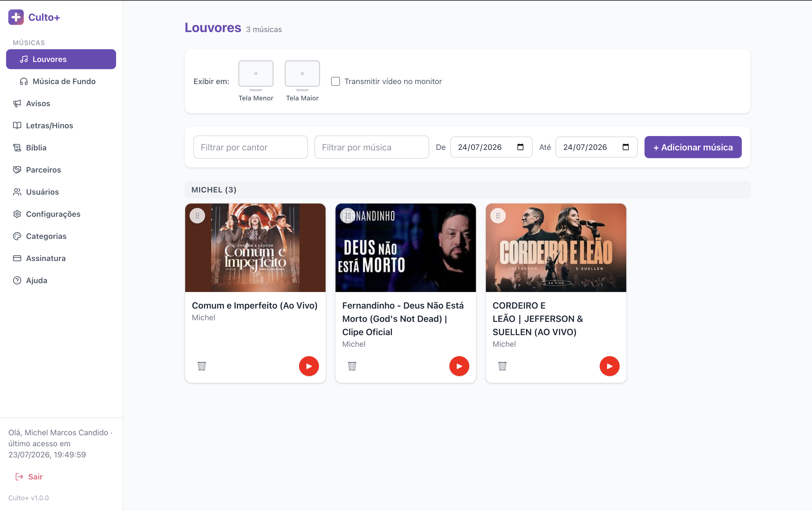Click Sair to log out

(29, 477)
